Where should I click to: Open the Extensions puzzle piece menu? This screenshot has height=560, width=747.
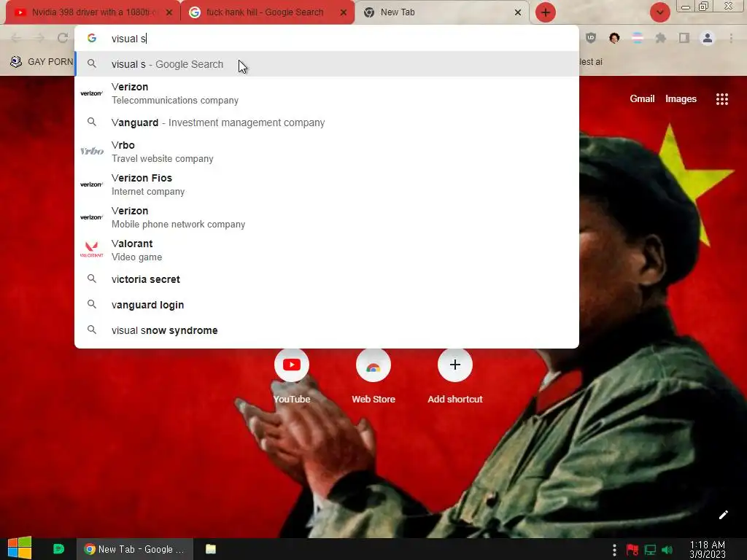[x=661, y=38]
